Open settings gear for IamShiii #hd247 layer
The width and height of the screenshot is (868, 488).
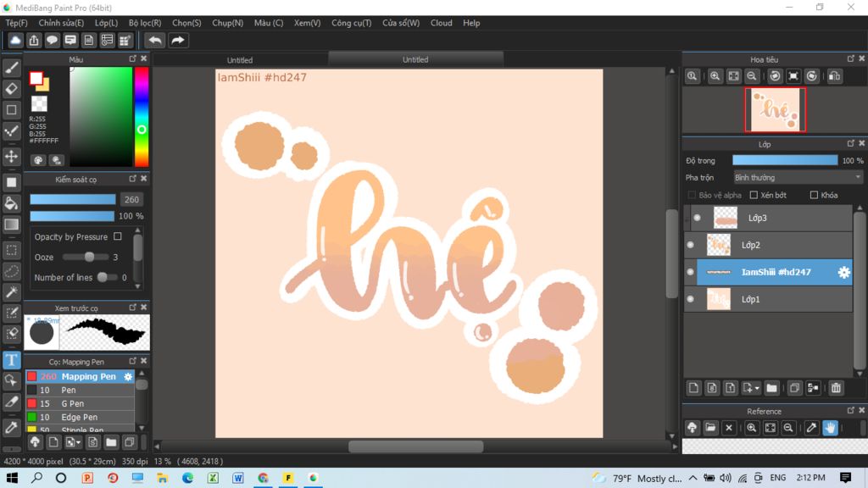(x=843, y=272)
